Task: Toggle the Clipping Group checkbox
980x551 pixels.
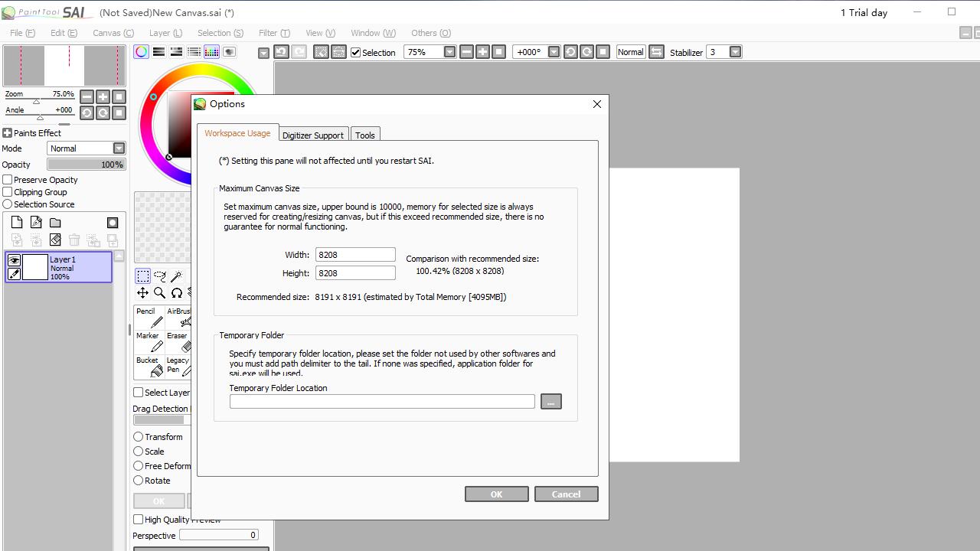Action: 8,191
